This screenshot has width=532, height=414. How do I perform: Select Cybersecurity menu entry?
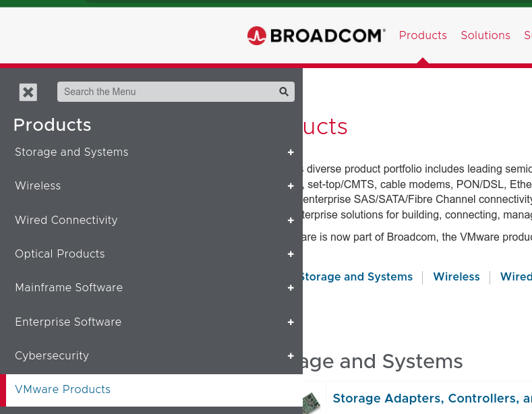(52, 355)
